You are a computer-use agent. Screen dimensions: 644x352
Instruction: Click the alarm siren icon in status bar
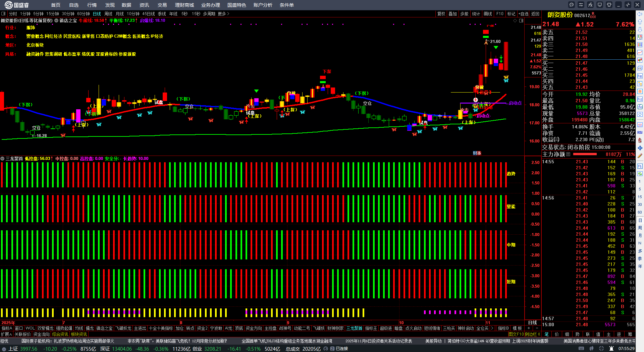point(611,349)
